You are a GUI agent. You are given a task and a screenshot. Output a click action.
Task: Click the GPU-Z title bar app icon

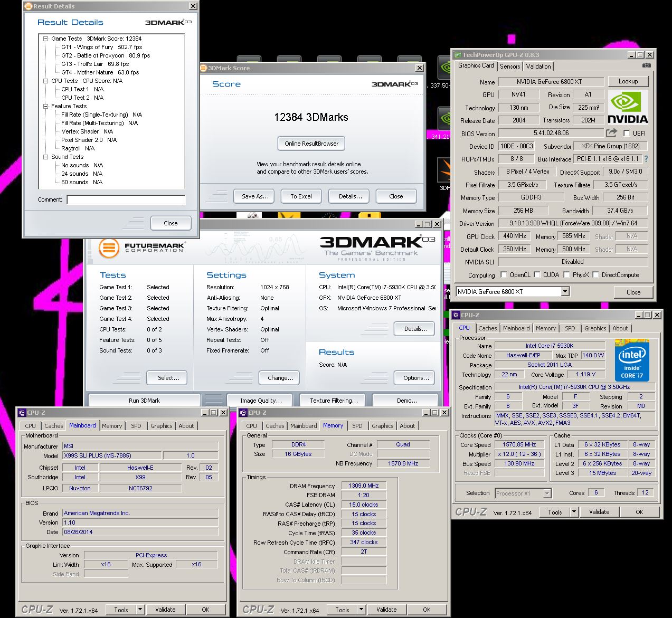coord(458,55)
